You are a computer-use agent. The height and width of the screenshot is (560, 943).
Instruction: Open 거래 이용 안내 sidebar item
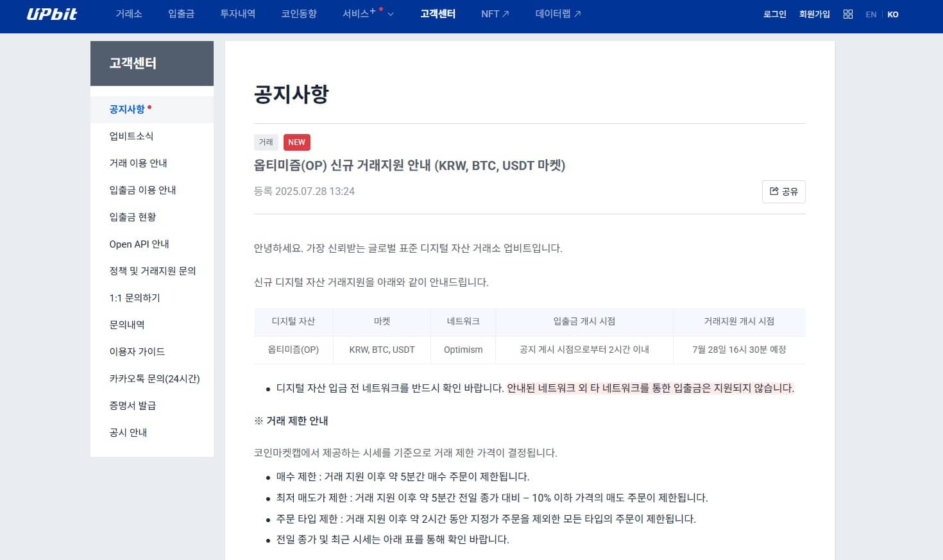click(152, 163)
